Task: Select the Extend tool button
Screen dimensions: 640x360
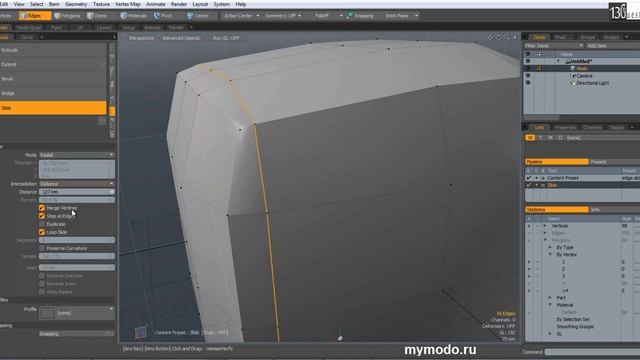Action: (53, 64)
